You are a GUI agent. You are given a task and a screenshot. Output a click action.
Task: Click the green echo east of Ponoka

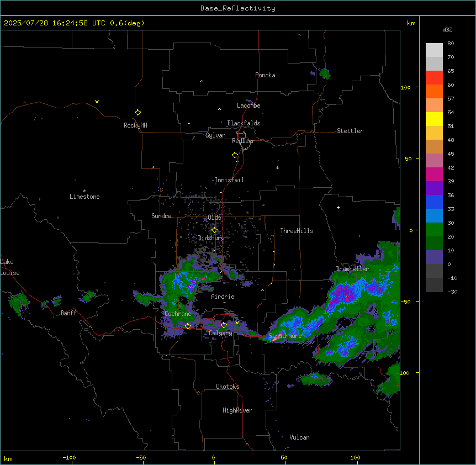click(325, 73)
